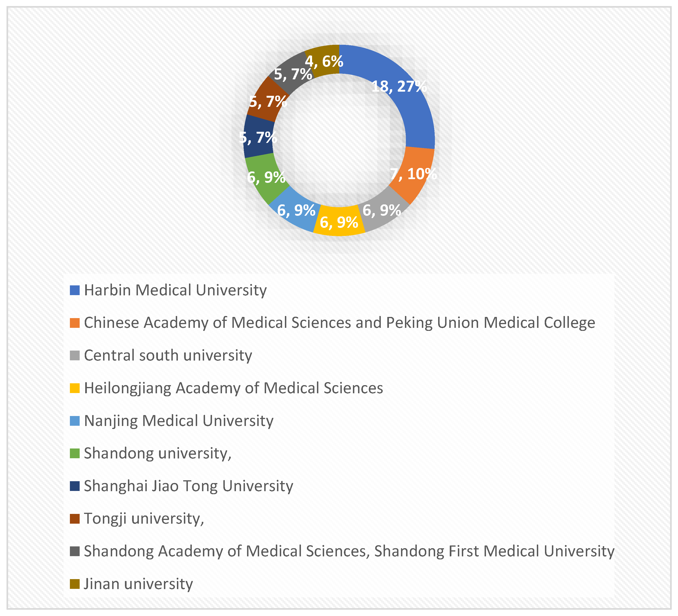Click the gray Central south university swatch
Screen dimensions: 678x616
click(x=75, y=355)
